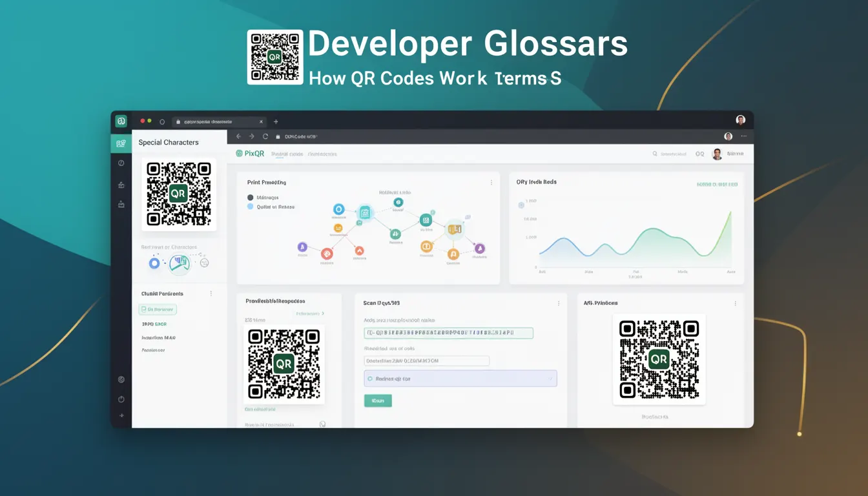Switch to the underlined tab next to PixQR
Image resolution: width=868 pixels, height=496 pixels.
pos(287,154)
